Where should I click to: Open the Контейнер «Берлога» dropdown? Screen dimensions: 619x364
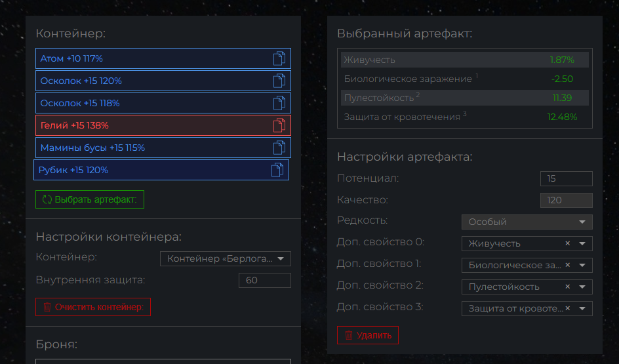[x=226, y=258]
